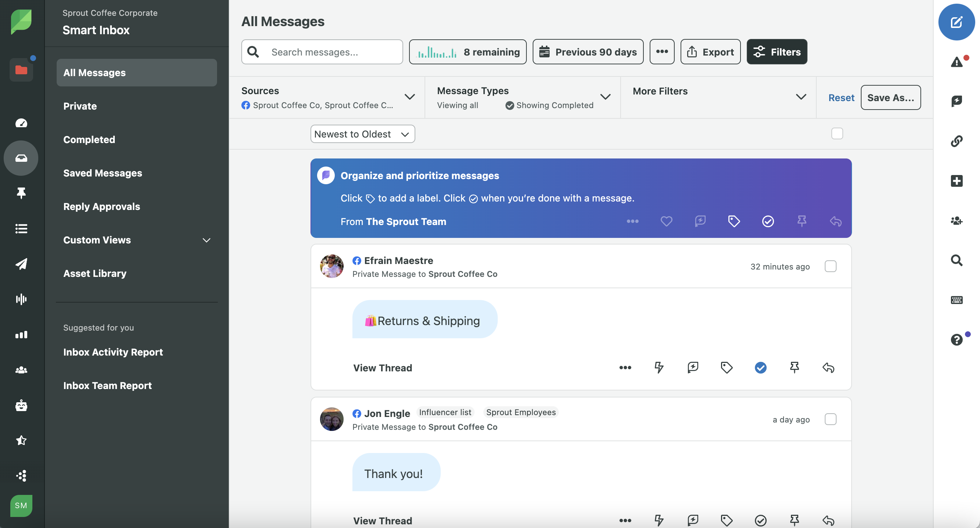Open Reply Approvals
Image resolution: width=980 pixels, height=528 pixels.
click(136, 206)
